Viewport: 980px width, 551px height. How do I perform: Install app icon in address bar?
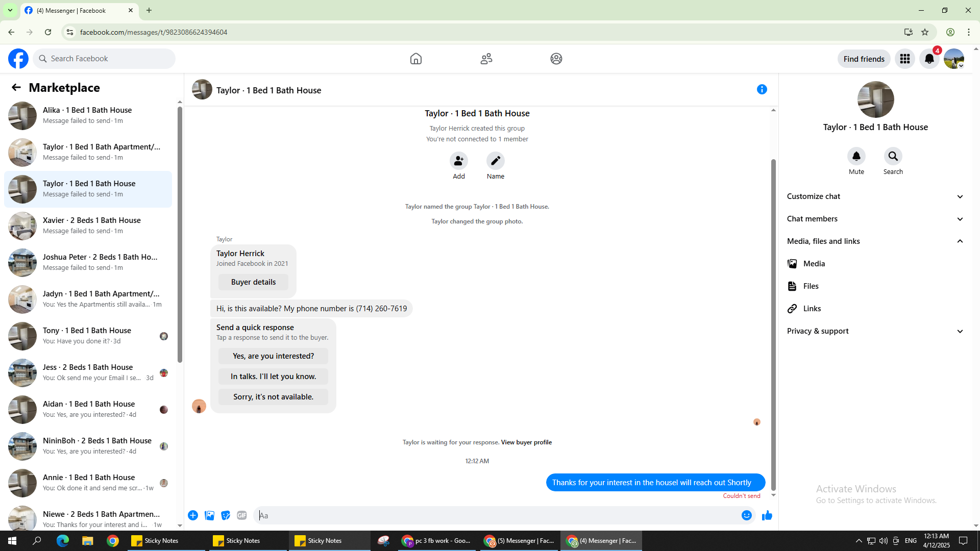pos(909,32)
